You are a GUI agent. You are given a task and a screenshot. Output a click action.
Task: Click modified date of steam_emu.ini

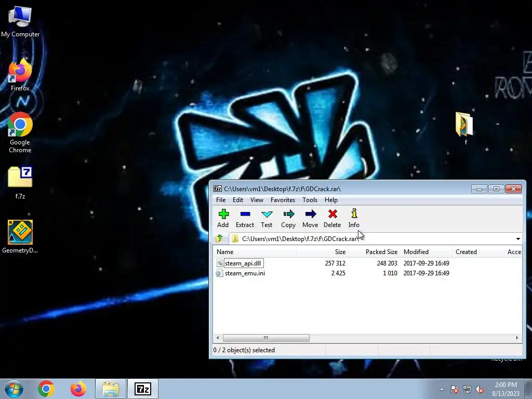426,273
